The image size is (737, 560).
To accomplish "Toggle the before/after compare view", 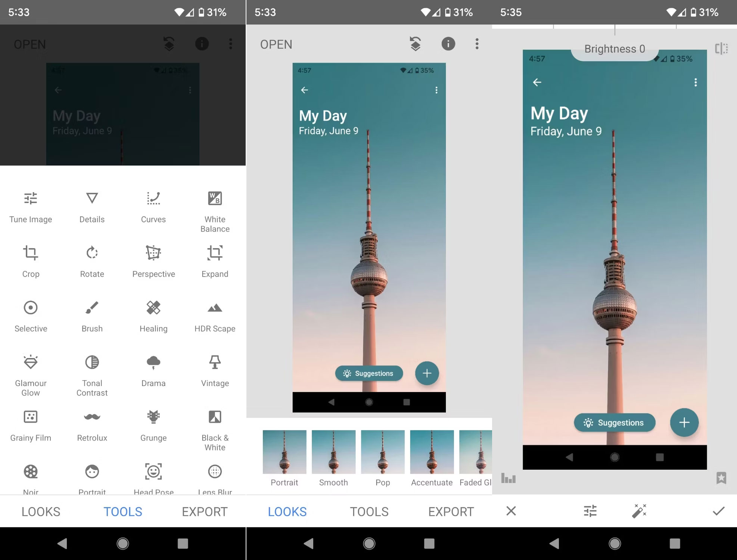I will pos(722,49).
